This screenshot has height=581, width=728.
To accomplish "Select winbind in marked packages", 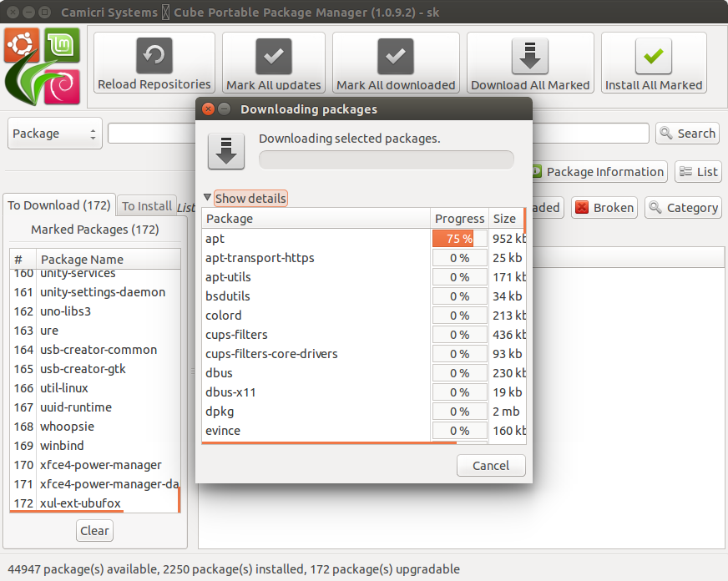I will [x=94, y=446].
